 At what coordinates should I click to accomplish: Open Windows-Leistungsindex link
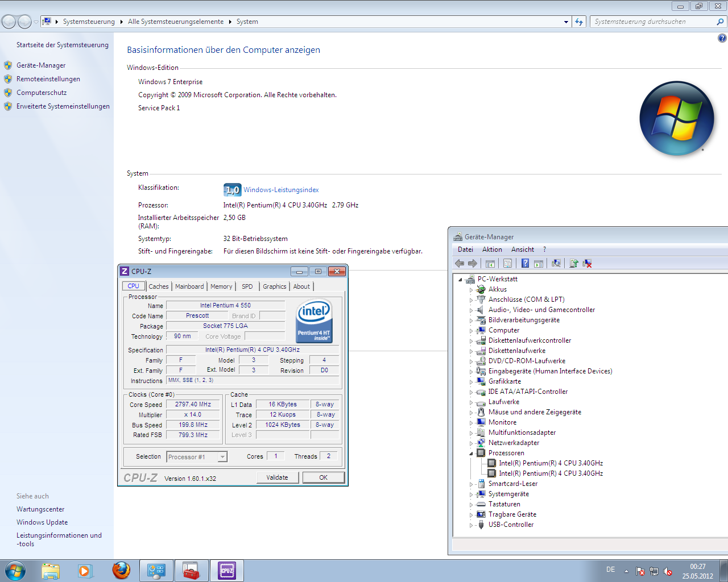pos(281,190)
